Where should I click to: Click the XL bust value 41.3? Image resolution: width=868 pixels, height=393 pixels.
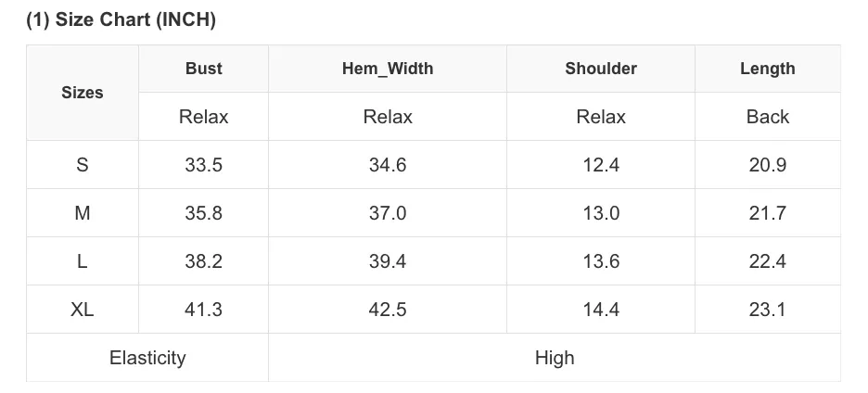click(204, 310)
